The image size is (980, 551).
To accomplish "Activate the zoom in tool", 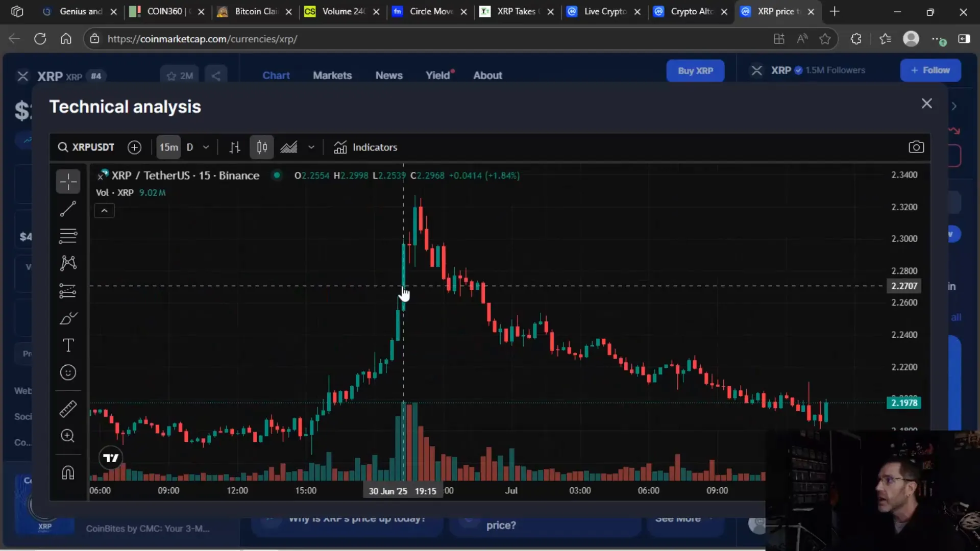I will tap(68, 436).
